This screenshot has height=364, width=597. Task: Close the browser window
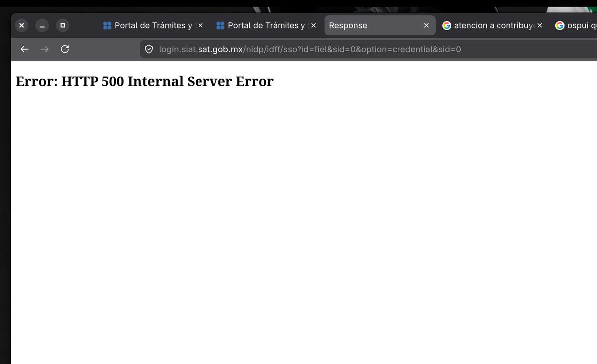(x=21, y=25)
